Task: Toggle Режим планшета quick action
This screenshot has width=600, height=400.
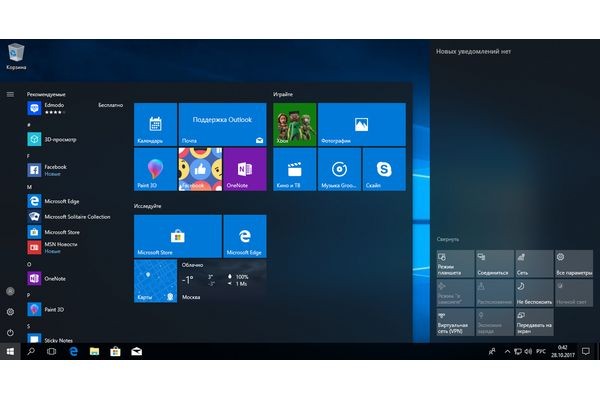Action: click(x=455, y=263)
